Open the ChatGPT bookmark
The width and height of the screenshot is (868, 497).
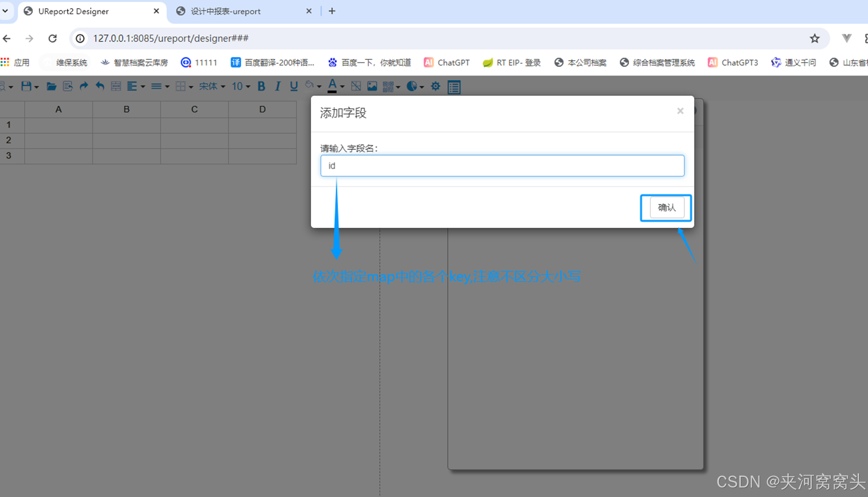[447, 62]
